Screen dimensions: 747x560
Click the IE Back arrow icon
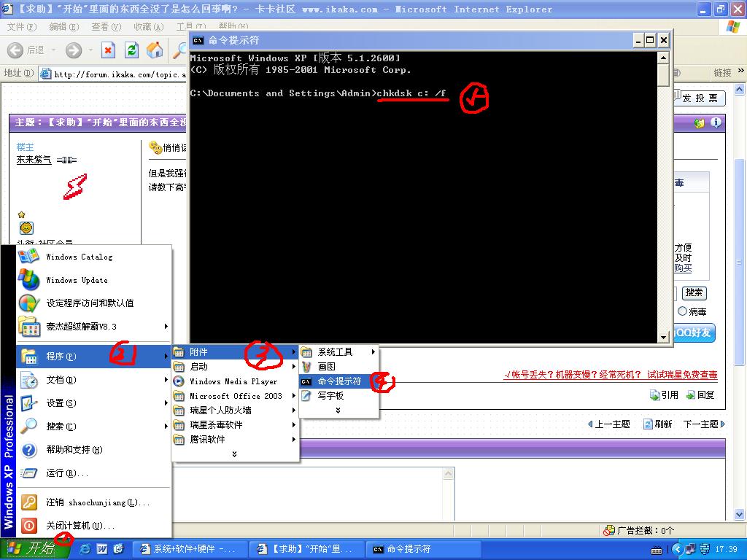pos(15,50)
